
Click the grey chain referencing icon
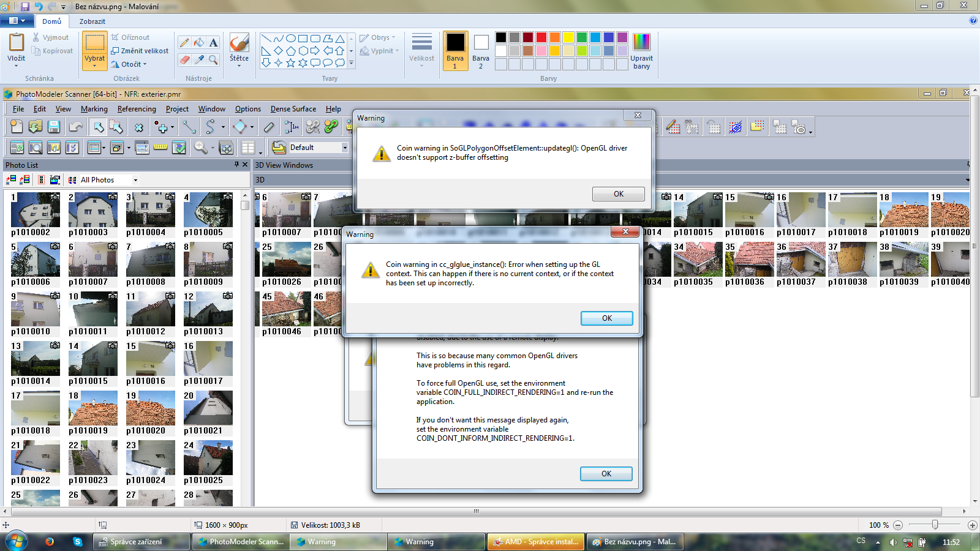coord(313,127)
